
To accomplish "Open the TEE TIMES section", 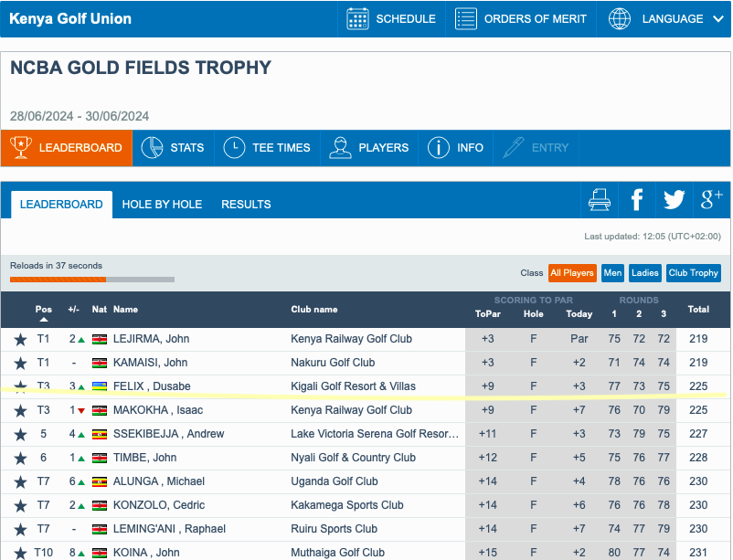I will click(268, 148).
